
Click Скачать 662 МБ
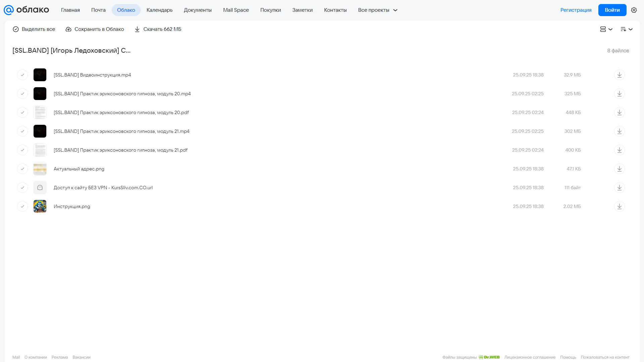158,29
